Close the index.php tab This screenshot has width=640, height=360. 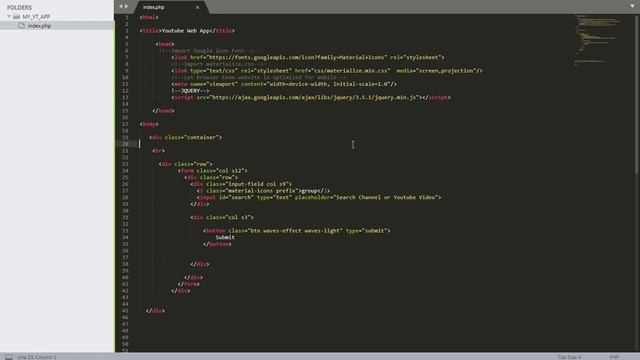(198, 7)
